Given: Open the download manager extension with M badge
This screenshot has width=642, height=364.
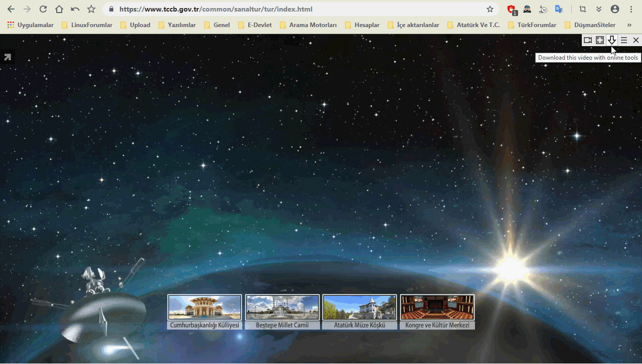Looking at the screenshot, I should [x=543, y=9].
